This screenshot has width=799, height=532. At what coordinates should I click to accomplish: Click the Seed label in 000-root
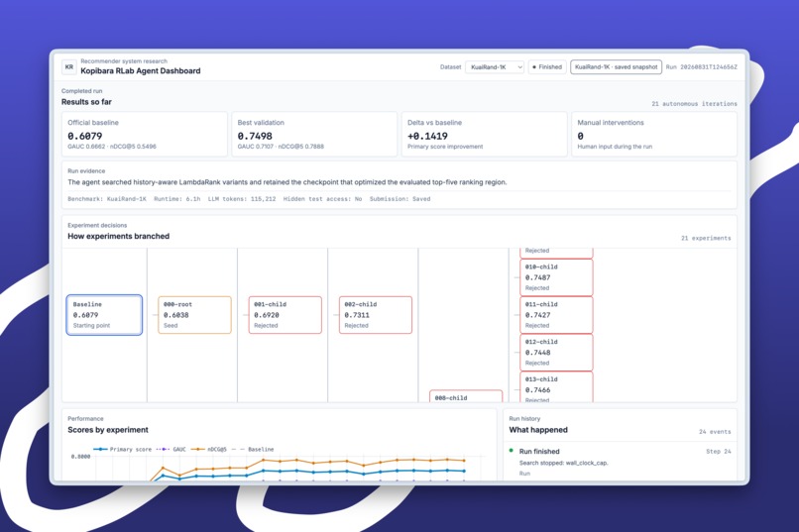tap(171, 326)
